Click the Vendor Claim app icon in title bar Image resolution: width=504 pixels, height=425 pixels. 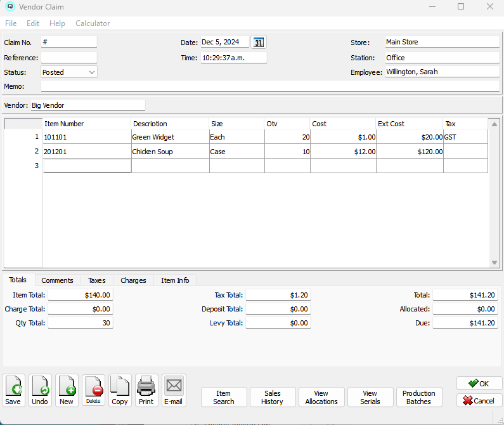click(10, 6)
